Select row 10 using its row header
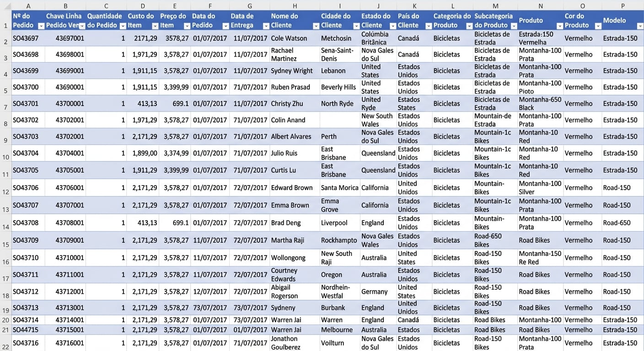The height and width of the screenshot is (351, 644). [5, 153]
